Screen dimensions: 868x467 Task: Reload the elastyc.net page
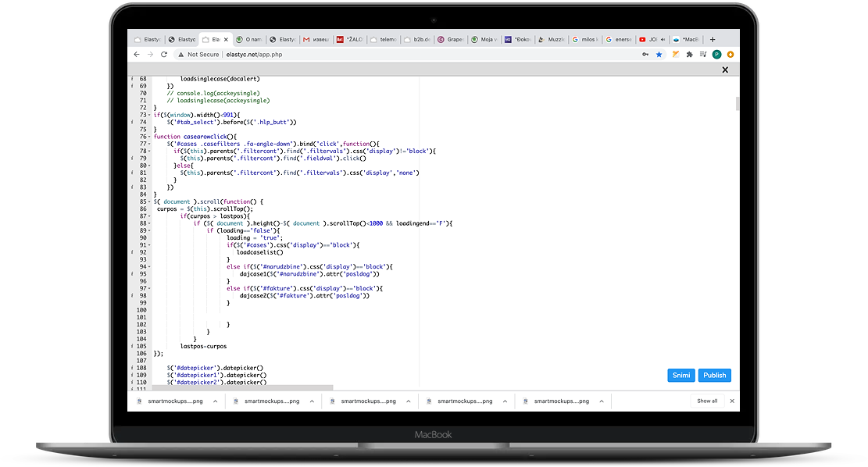click(x=164, y=54)
